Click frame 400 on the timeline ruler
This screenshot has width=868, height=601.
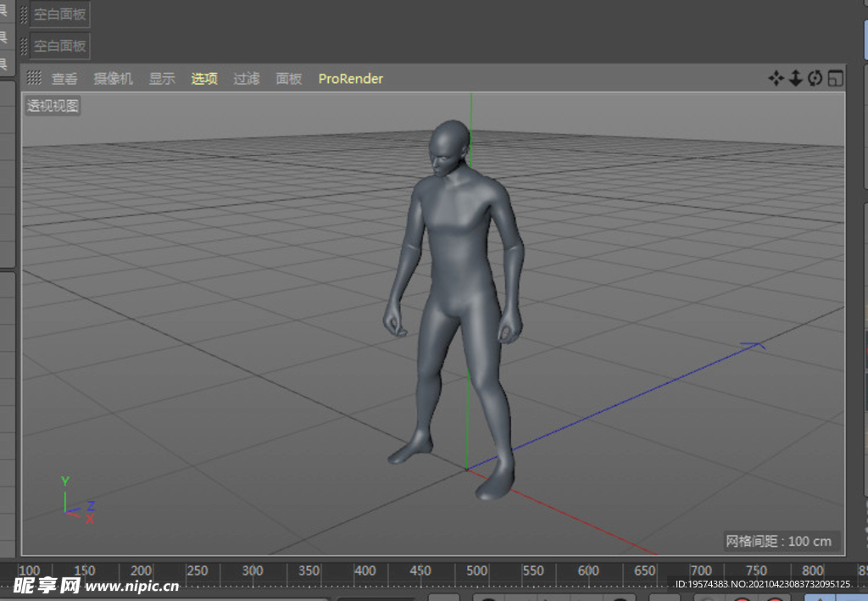pos(364,570)
